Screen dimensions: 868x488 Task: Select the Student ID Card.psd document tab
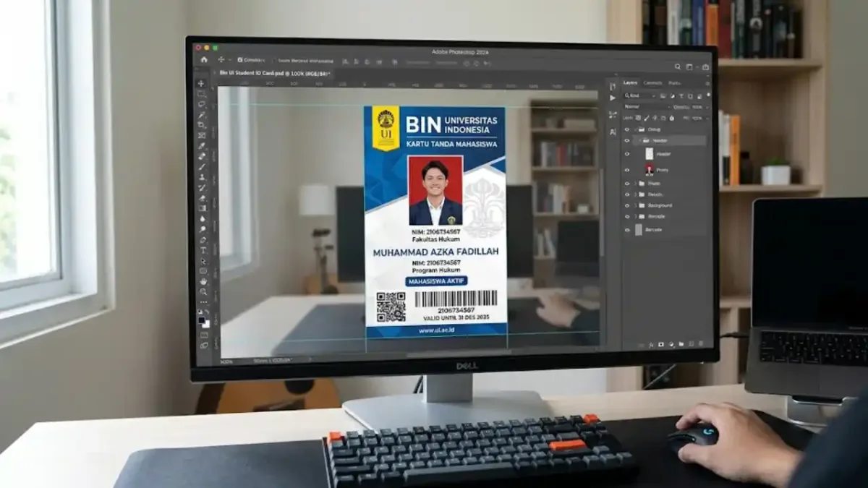click(x=276, y=74)
